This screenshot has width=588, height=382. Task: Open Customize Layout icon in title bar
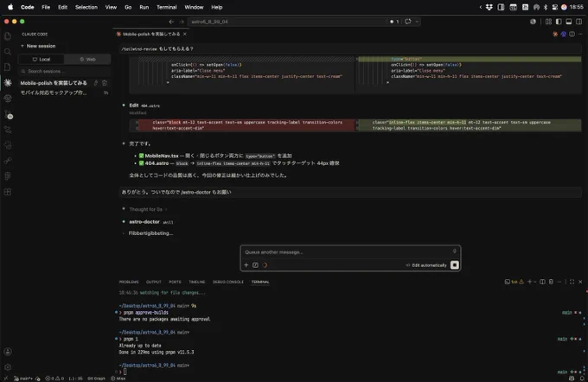click(x=548, y=22)
